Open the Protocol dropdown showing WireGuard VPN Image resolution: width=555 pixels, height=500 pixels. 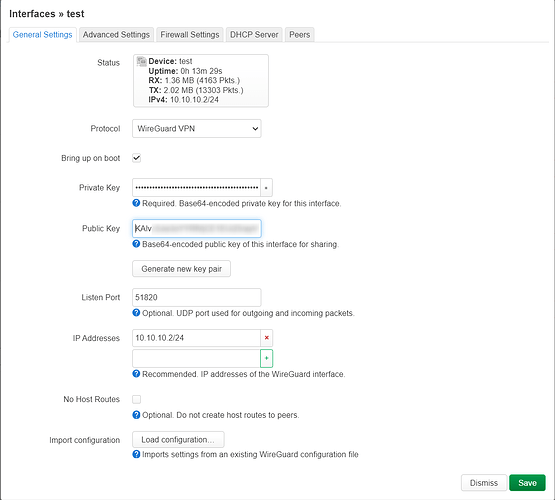point(197,128)
